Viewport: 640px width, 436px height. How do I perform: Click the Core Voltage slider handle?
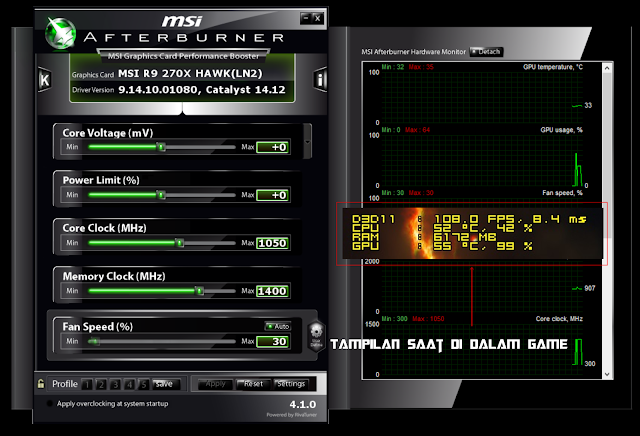(x=161, y=147)
